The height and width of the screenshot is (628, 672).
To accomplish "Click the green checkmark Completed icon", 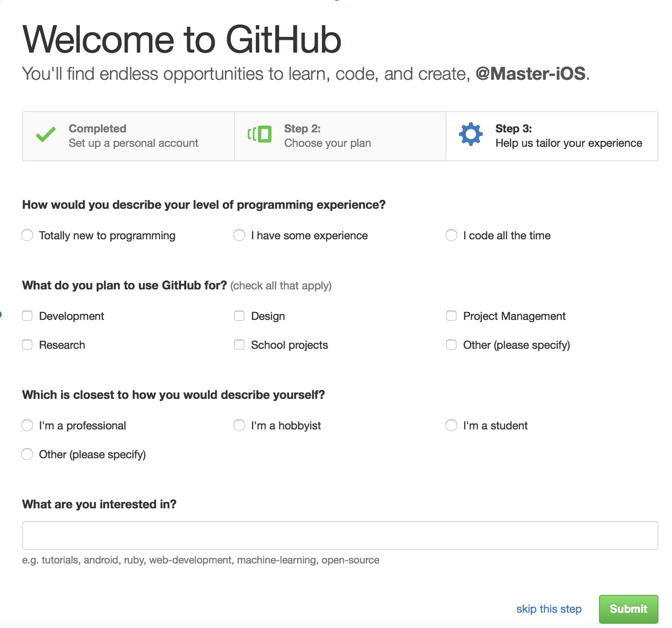I will (x=46, y=134).
